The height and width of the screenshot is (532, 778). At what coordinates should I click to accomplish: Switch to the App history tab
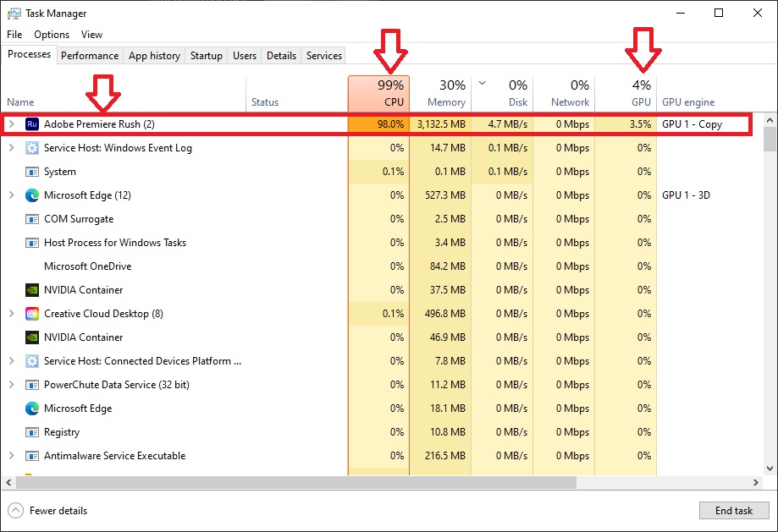point(154,56)
